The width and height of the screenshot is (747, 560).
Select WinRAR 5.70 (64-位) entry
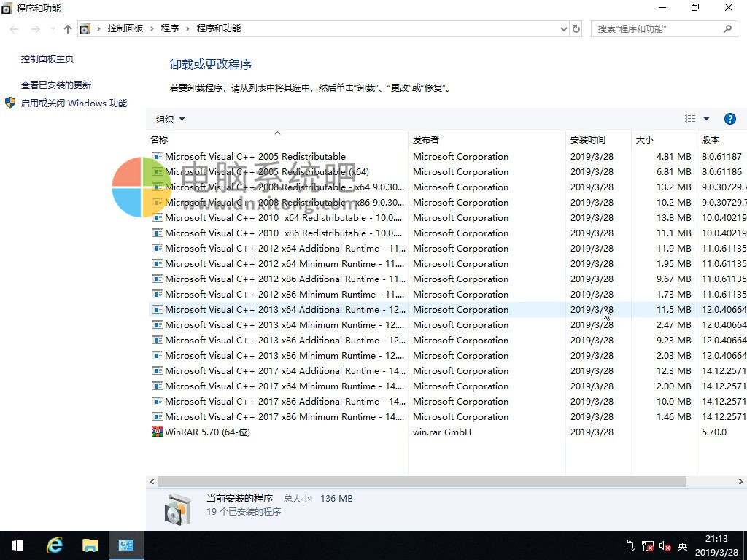(x=448, y=432)
